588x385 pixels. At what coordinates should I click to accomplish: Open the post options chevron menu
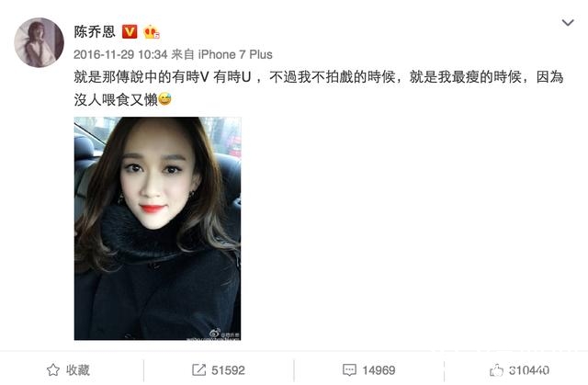pyautogui.click(x=568, y=23)
